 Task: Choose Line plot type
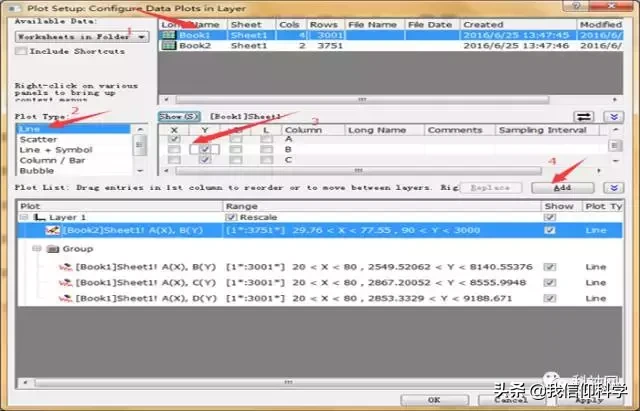pos(73,129)
